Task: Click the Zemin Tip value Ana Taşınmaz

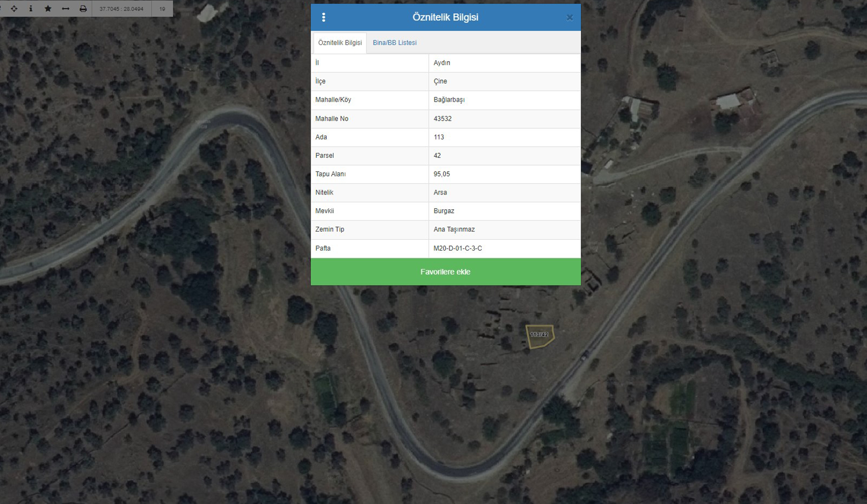Action: point(454,230)
